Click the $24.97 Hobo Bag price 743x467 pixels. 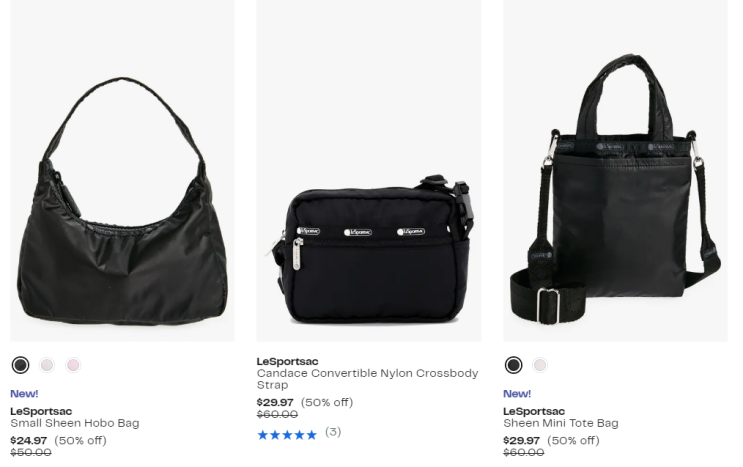(x=29, y=440)
